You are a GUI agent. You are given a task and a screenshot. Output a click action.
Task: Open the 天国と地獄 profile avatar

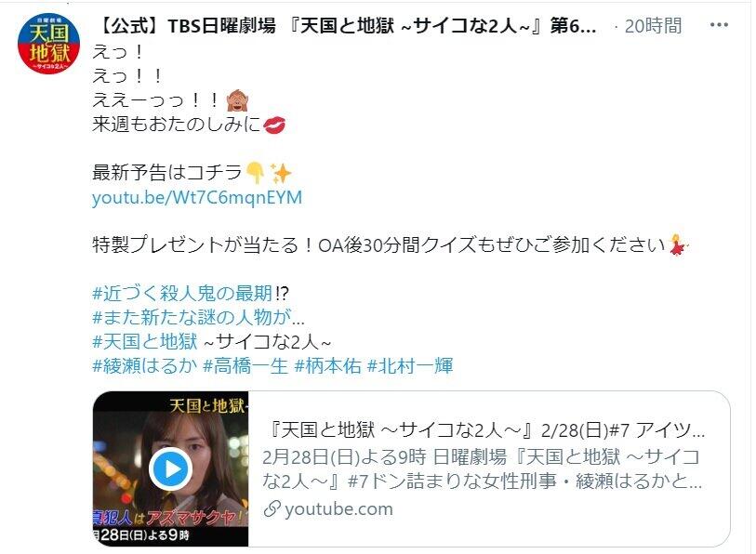(48, 44)
